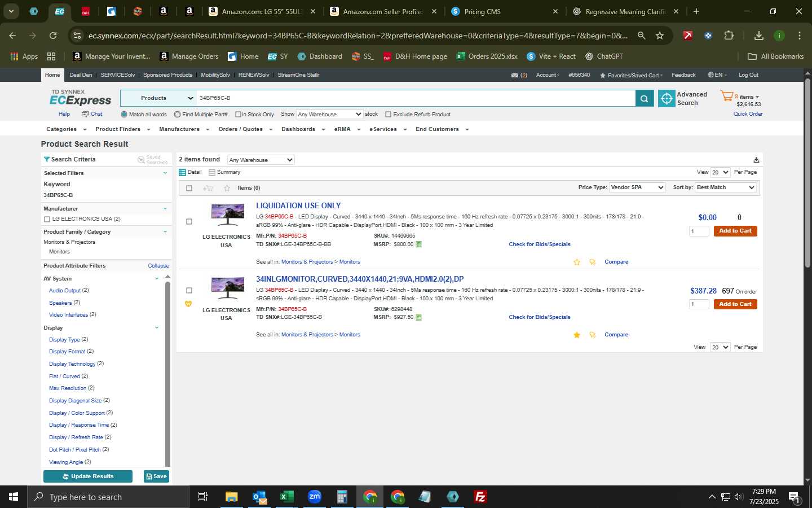The height and width of the screenshot is (508, 812).
Task: Open the Product Finders menu
Action: tap(122, 129)
